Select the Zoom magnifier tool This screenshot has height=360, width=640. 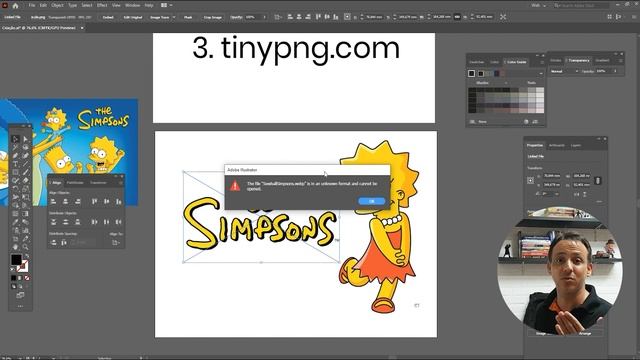point(25,247)
